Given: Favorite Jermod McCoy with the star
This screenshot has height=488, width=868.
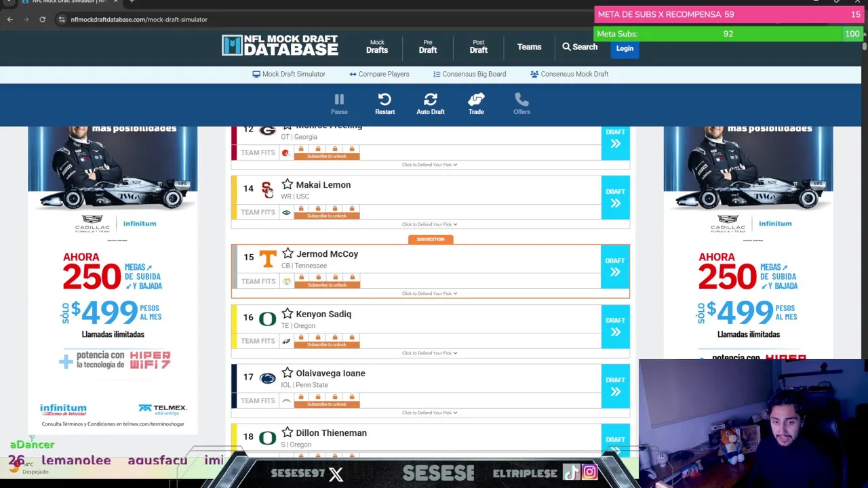Looking at the screenshot, I should coord(288,253).
